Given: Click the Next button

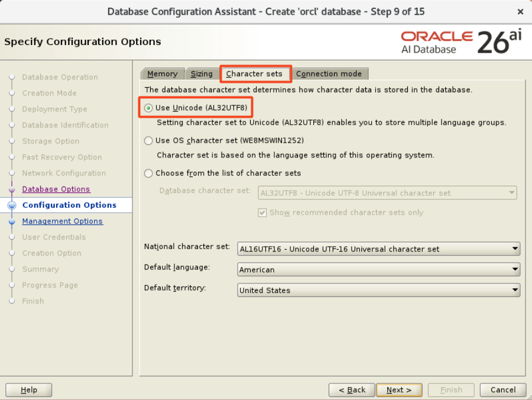Looking at the screenshot, I should 398,390.
